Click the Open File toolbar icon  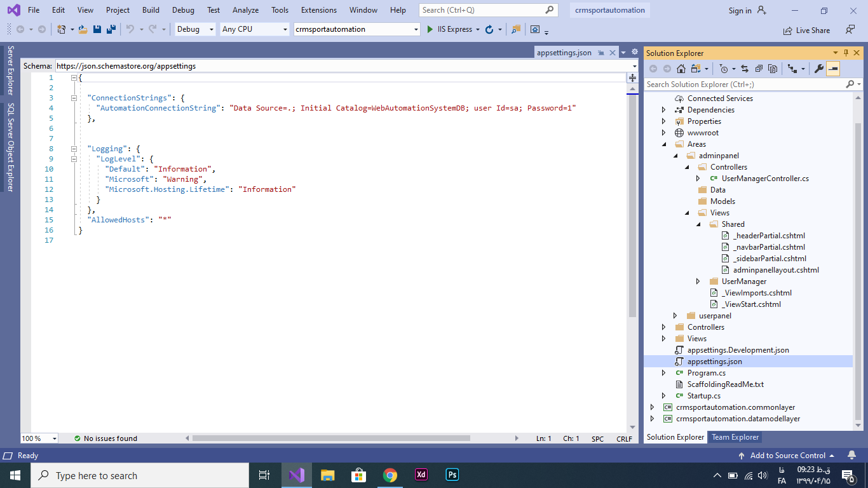[x=83, y=29]
